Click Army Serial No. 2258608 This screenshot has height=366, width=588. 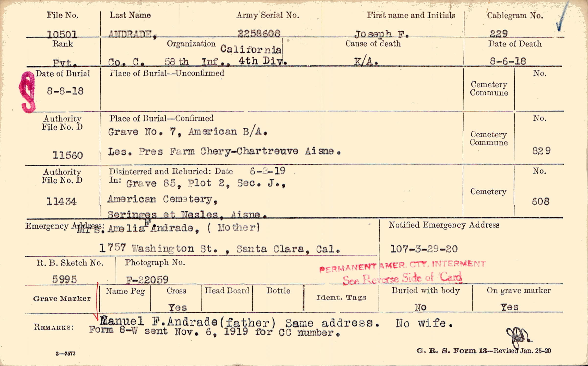tap(259, 33)
